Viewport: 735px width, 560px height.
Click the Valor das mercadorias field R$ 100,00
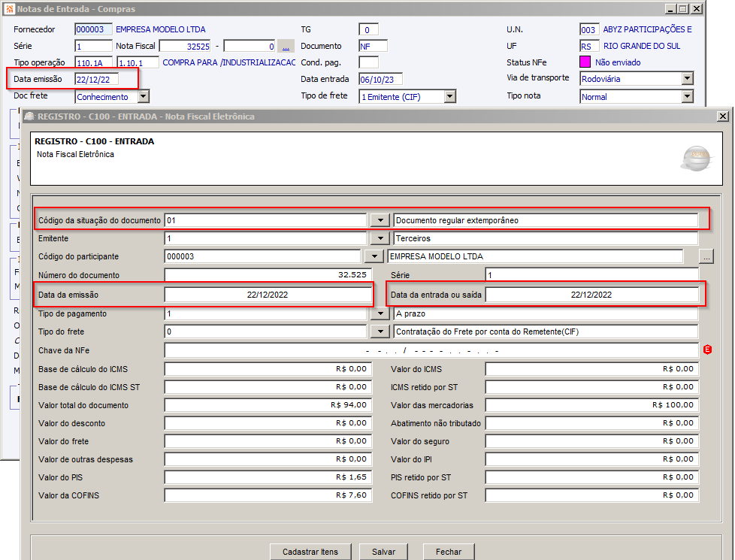[592, 404]
